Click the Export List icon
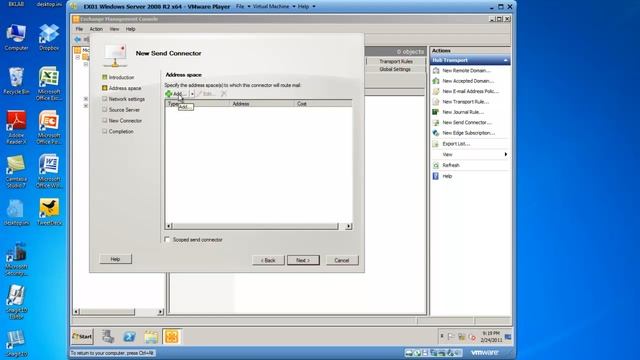This screenshot has width=640, height=360. click(x=436, y=144)
